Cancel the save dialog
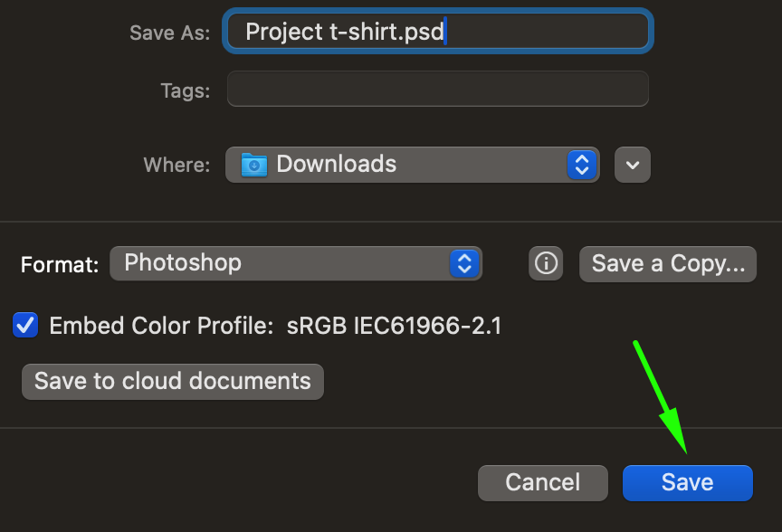 (x=543, y=482)
